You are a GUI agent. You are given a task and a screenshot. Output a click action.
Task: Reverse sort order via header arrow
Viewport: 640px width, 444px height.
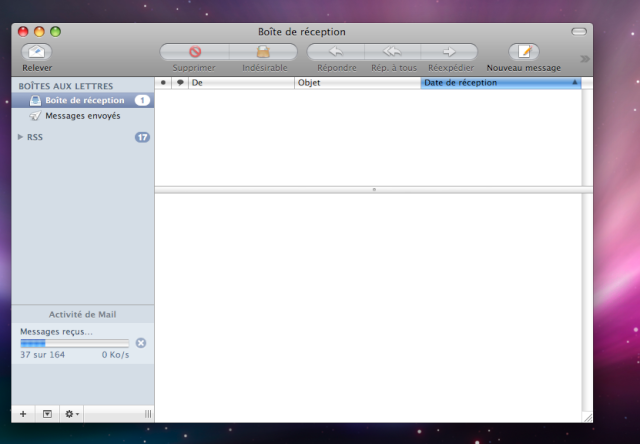575,82
